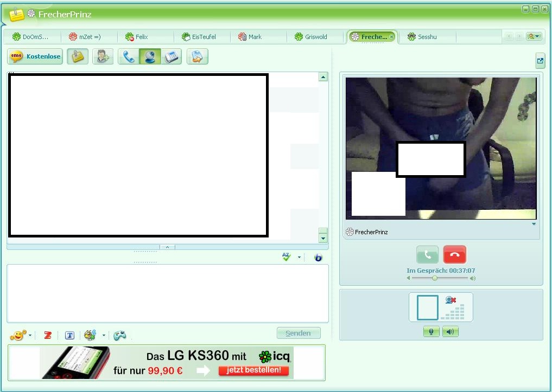Mute the microphone toggle
This screenshot has height=392, width=552.
click(431, 331)
